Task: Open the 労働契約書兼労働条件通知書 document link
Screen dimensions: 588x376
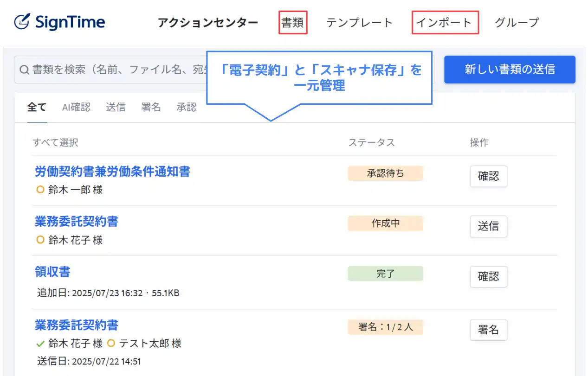Action: coord(112,172)
